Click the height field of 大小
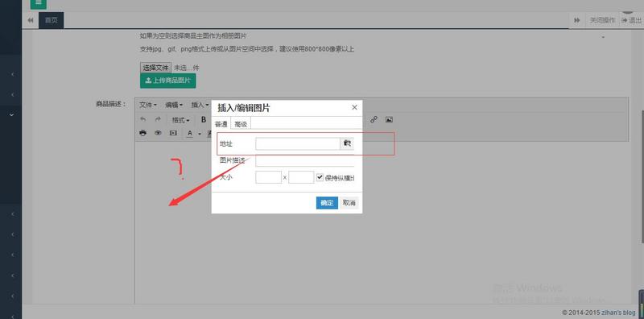This screenshot has width=644, height=319. pos(301,177)
